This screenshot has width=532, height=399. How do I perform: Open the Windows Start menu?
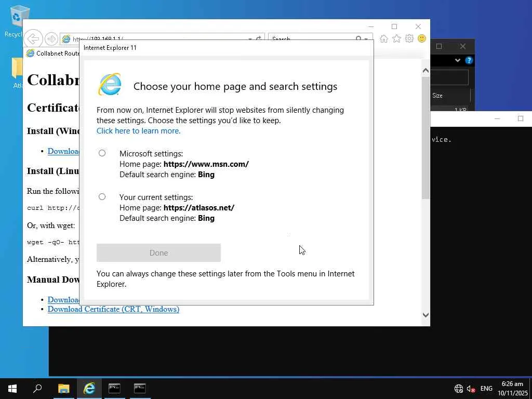coord(12,389)
